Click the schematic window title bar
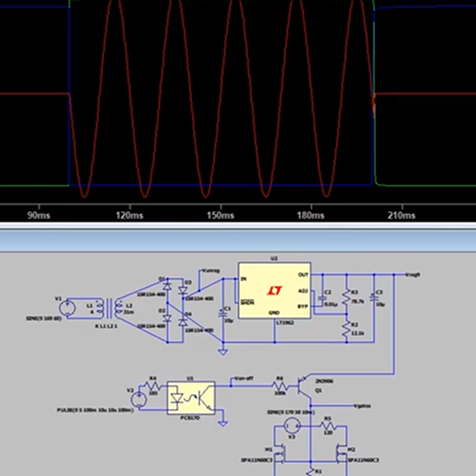Screen dimensions: 476x476 tap(238, 241)
